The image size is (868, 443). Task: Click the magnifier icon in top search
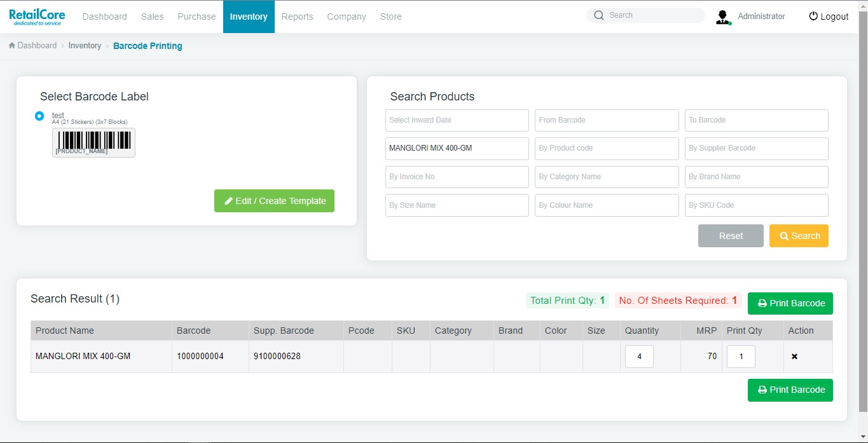tap(598, 15)
